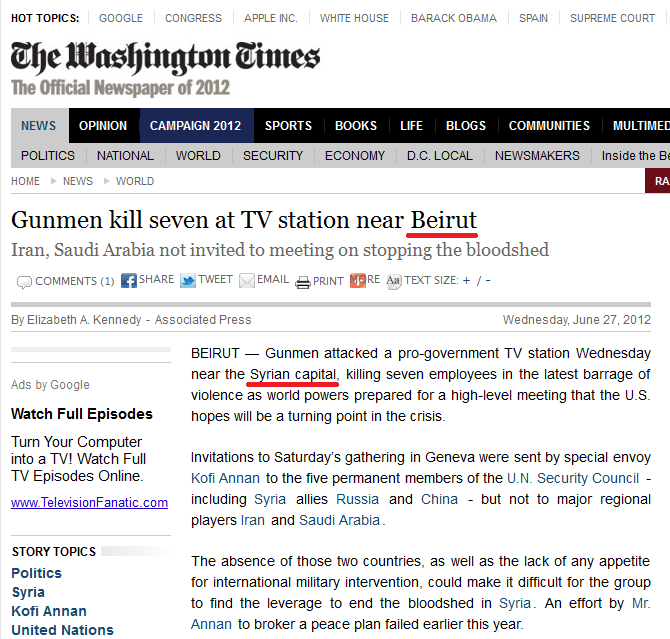This screenshot has width=670, height=639.
Task: Open the Campaign 2012 tab
Action: coord(196,126)
